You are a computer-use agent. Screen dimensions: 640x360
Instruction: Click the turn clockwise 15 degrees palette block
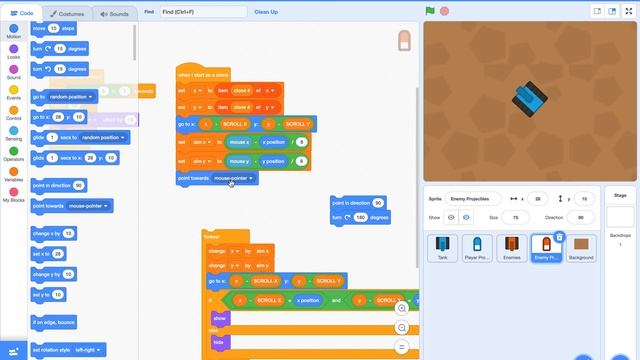(x=60, y=49)
